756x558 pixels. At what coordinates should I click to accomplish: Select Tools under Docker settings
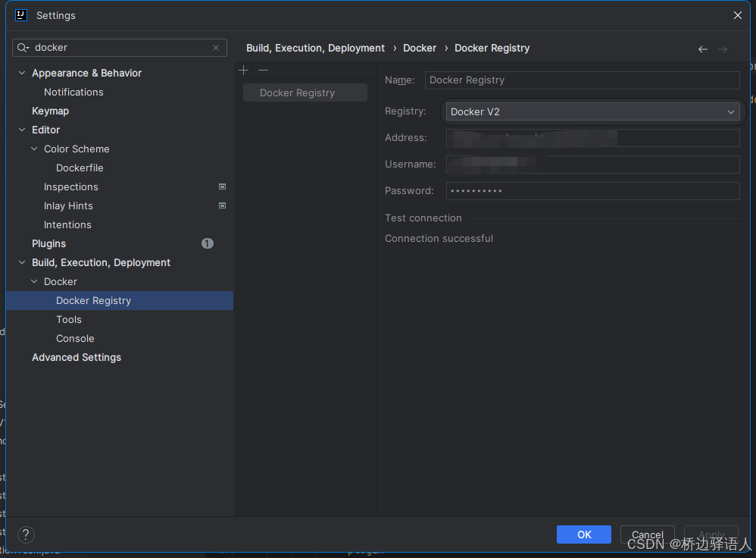tap(68, 319)
